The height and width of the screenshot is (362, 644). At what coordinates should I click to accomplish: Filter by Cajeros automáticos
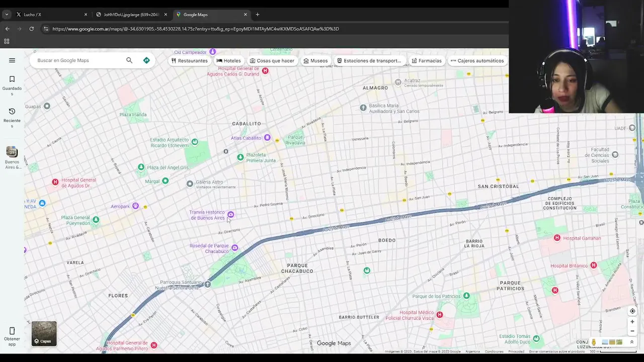pyautogui.click(x=477, y=61)
